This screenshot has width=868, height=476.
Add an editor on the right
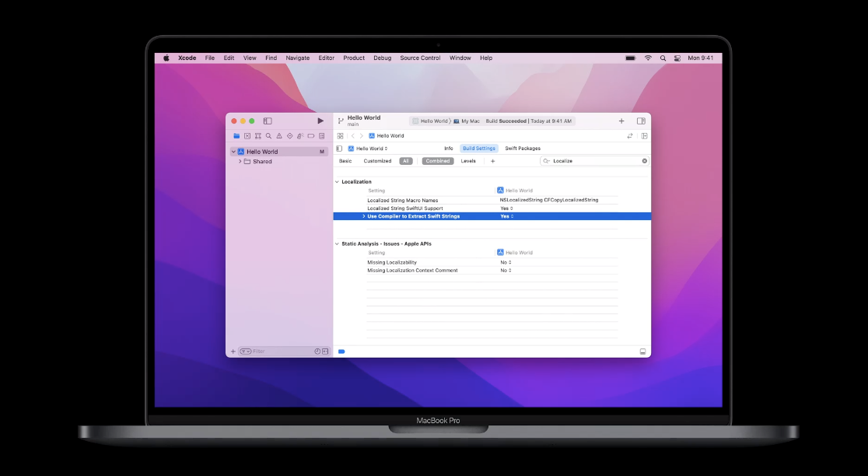coord(644,135)
